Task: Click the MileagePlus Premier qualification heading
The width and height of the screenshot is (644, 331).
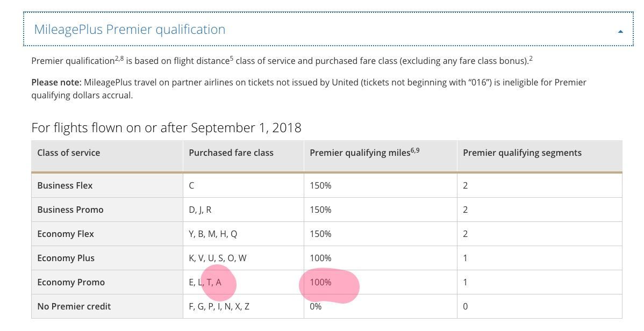Action: 130,30
